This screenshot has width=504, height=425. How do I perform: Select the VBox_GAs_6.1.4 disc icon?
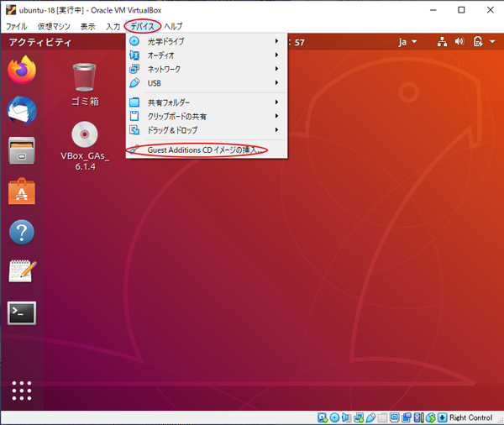coord(85,146)
